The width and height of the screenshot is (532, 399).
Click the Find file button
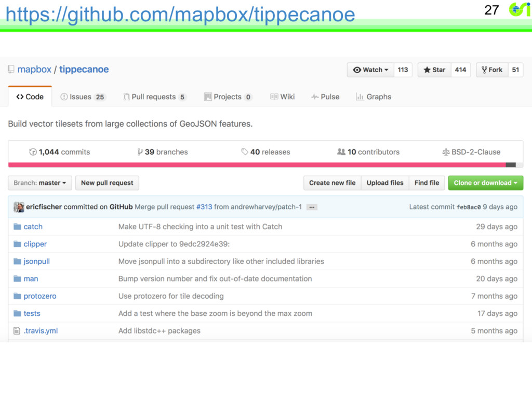(x=427, y=183)
